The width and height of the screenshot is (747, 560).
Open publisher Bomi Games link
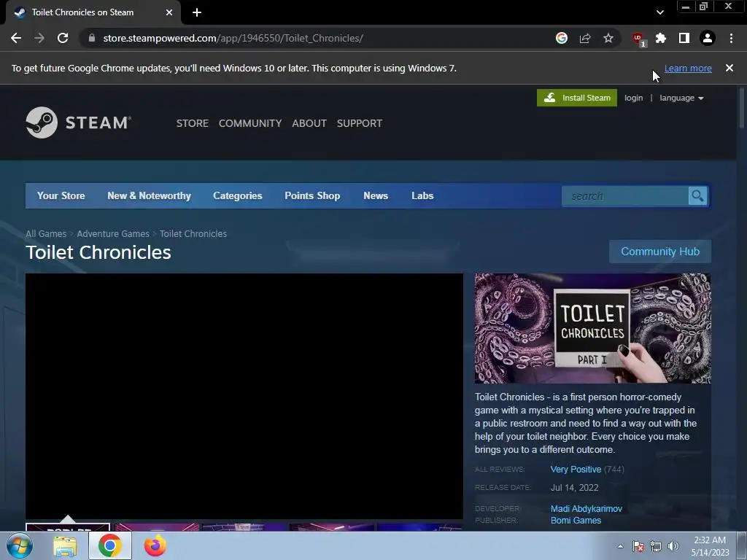point(576,521)
